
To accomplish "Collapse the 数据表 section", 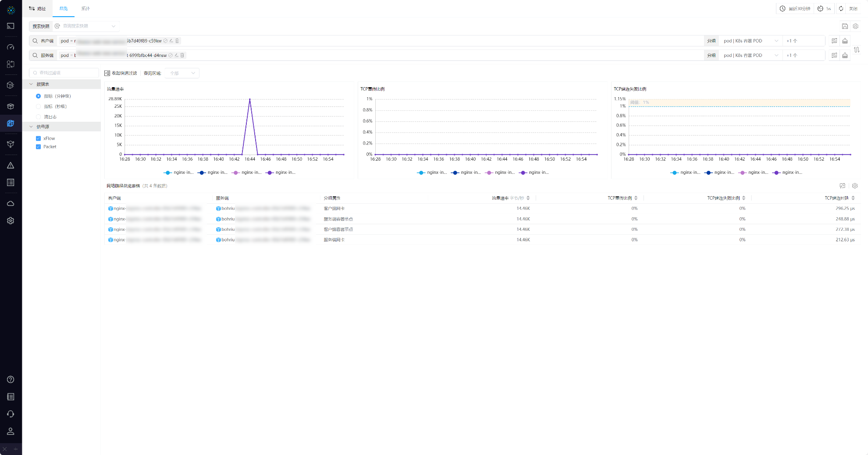I will [32, 84].
